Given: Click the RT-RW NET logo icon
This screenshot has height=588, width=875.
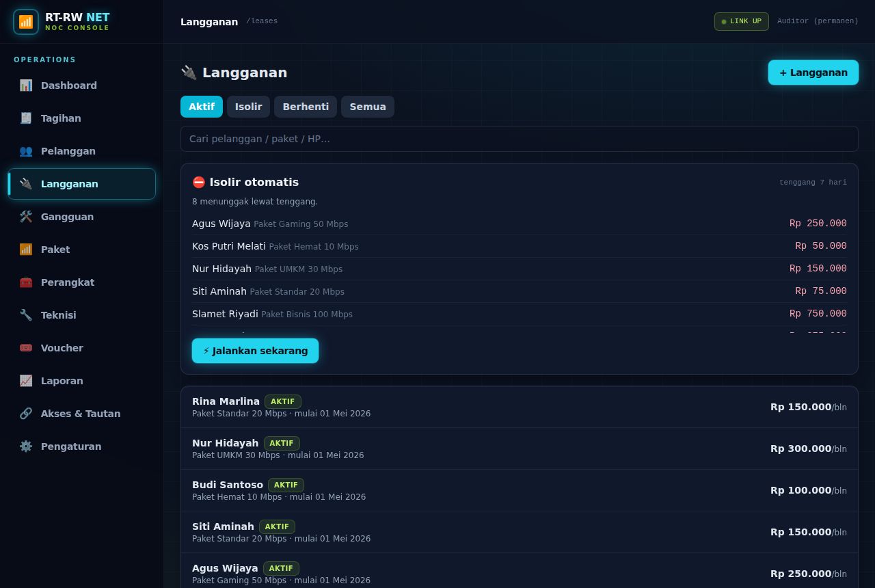Looking at the screenshot, I should pos(26,22).
